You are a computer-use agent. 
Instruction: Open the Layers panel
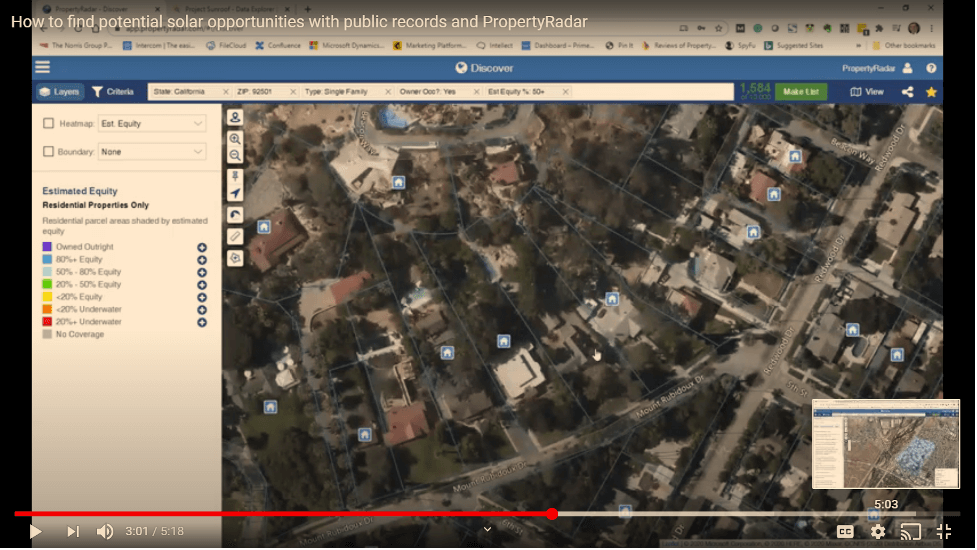point(59,92)
